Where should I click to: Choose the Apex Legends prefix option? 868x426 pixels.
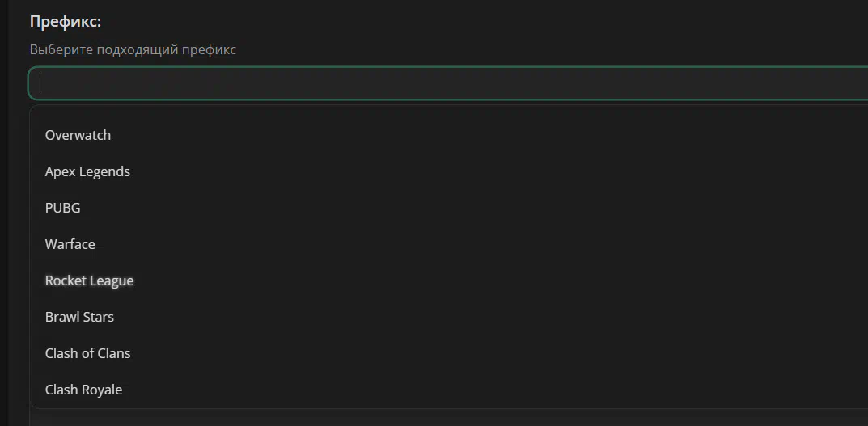click(87, 171)
